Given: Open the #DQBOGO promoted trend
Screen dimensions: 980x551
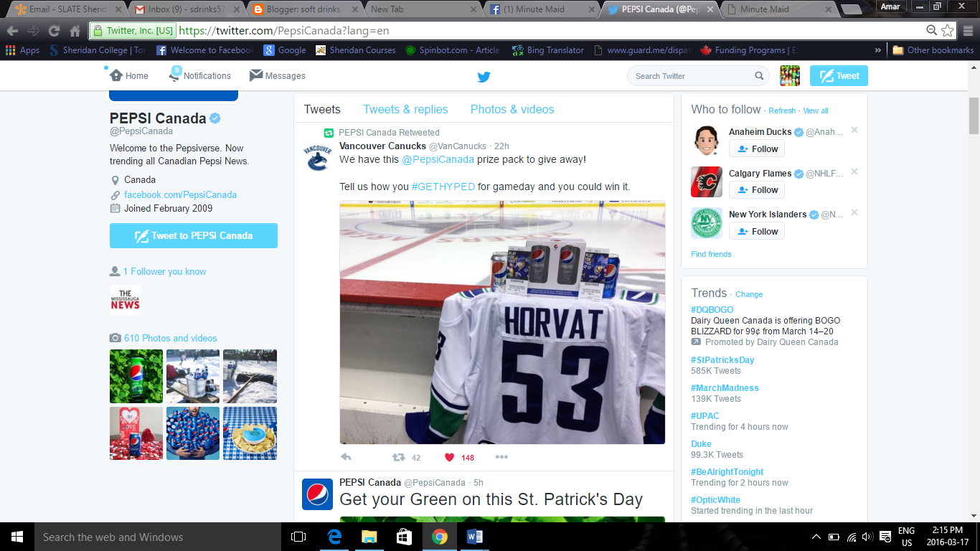Looking at the screenshot, I should 712,310.
